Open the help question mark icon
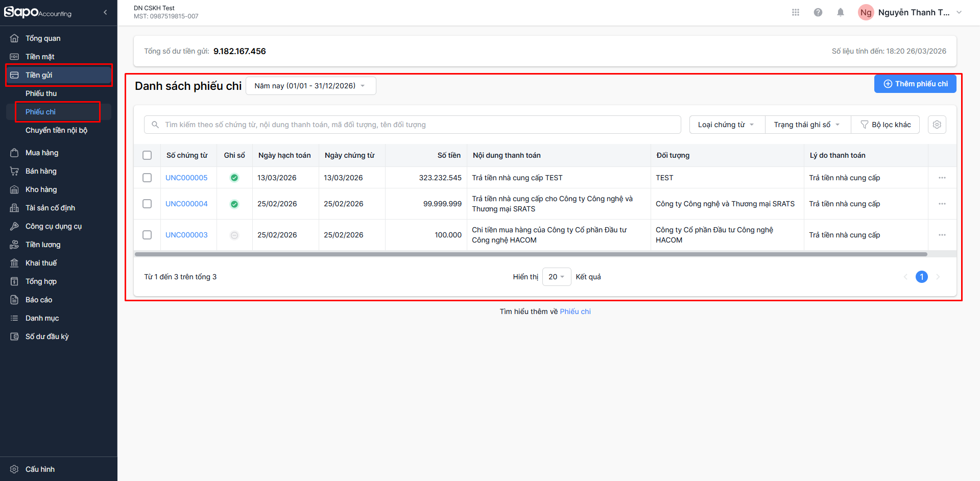 tap(818, 12)
